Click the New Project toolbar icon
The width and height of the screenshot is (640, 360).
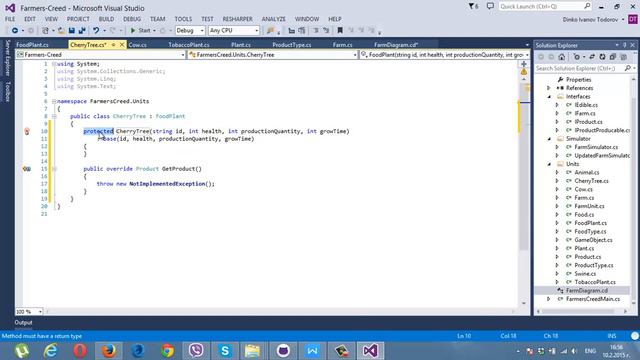[46, 31]
